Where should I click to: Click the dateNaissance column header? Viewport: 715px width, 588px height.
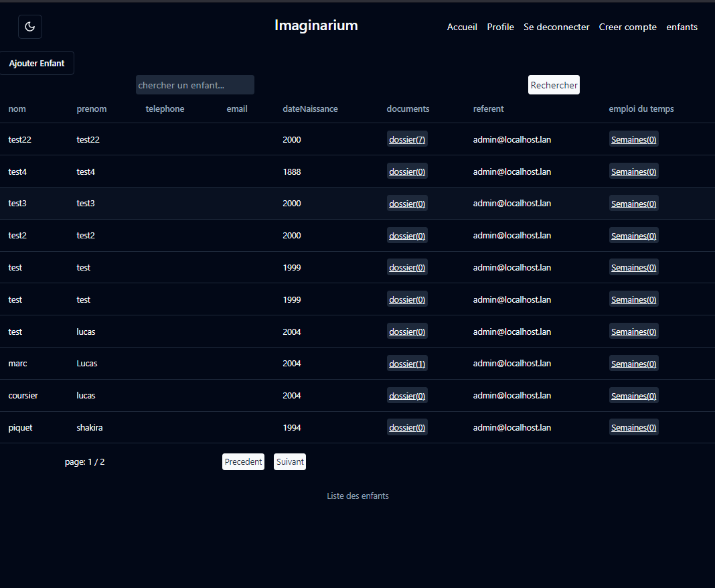point(310,109)
